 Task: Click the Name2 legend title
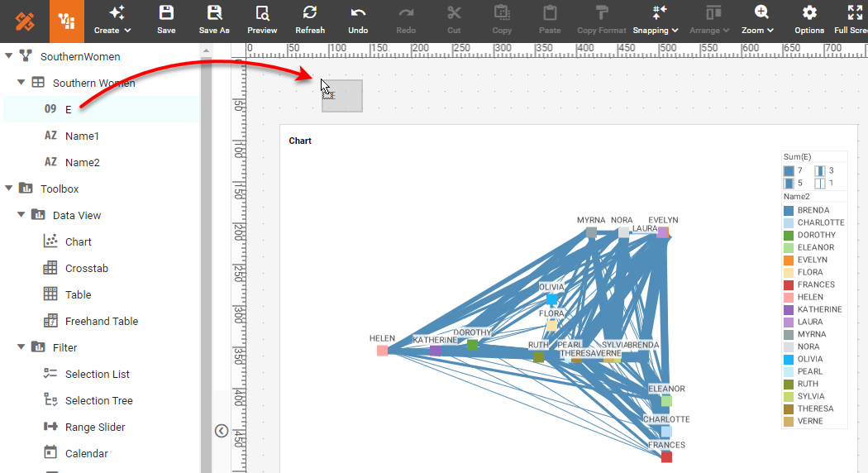(x=797, y=197)
